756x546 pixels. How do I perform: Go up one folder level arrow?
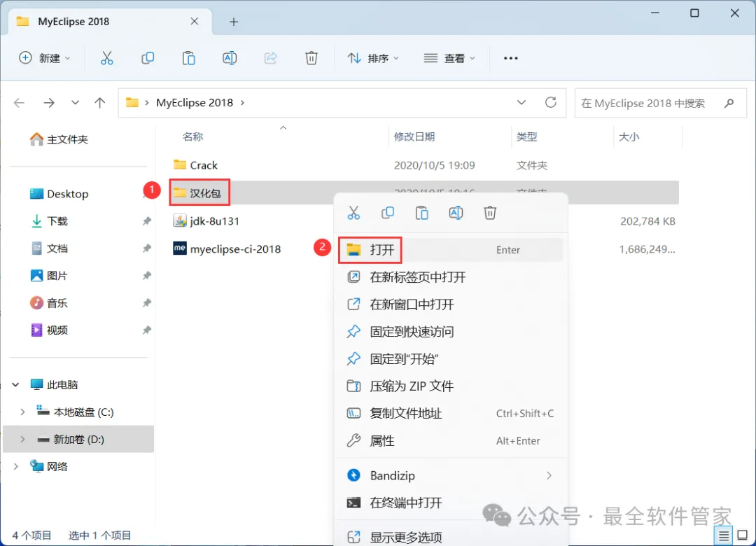100,103
